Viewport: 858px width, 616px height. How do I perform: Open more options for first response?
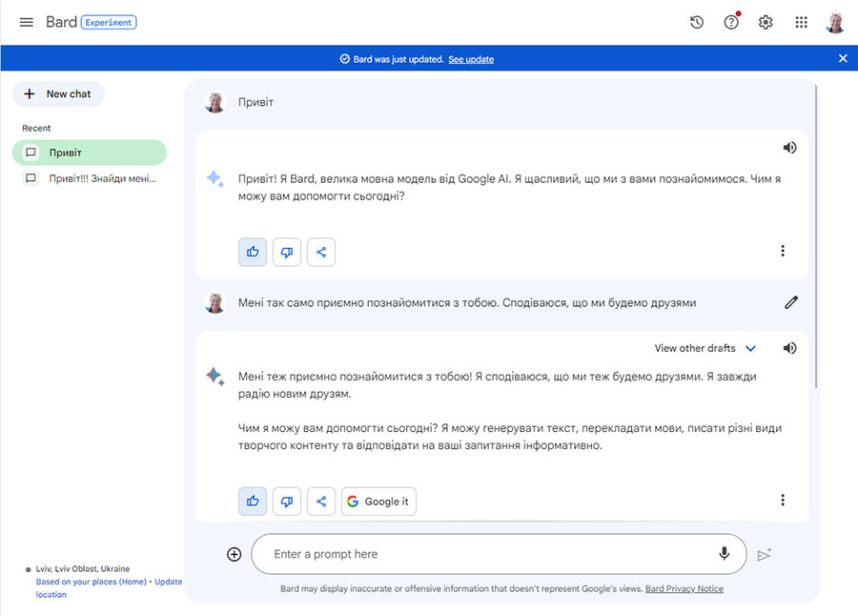[783, 251]
